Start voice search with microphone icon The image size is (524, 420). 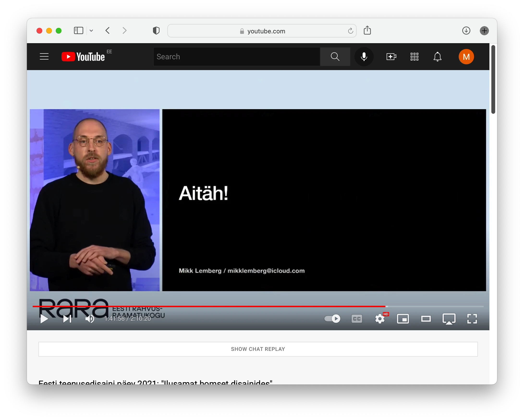(x=364, y=57)
